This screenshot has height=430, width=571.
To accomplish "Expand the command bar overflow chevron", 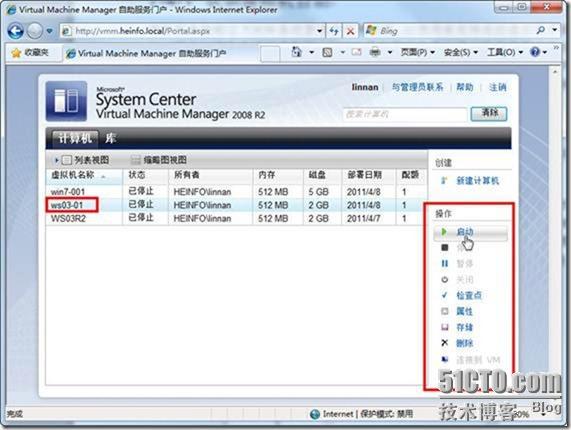I will click(x=556, y=48).
